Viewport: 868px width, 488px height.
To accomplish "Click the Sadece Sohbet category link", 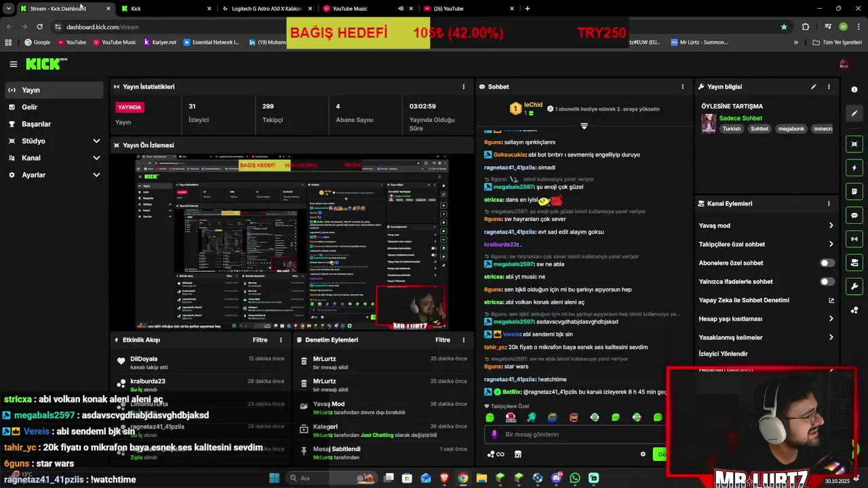I will pos(741,118).
